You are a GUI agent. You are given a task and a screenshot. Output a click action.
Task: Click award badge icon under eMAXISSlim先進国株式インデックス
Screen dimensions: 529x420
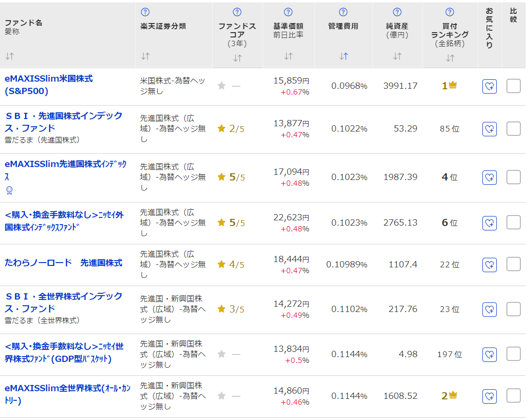(x=10, y=191)
